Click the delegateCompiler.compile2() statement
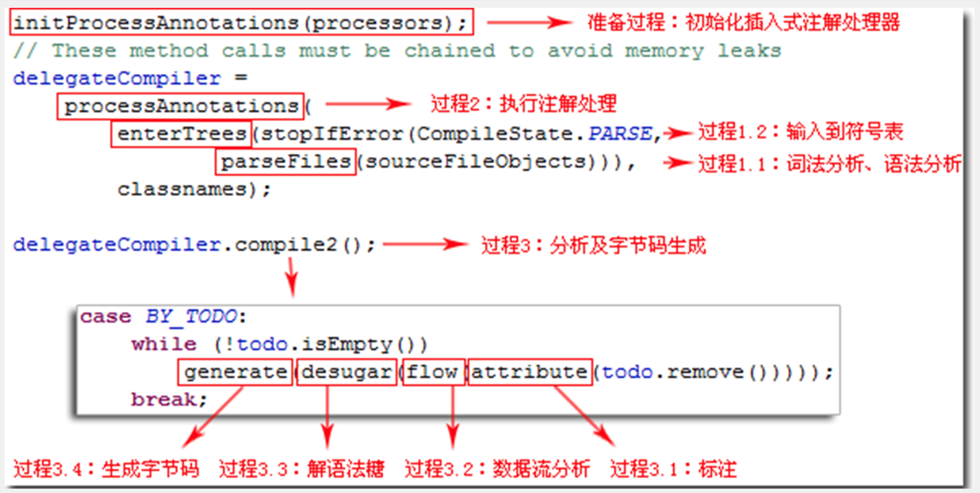 [194, 245]
